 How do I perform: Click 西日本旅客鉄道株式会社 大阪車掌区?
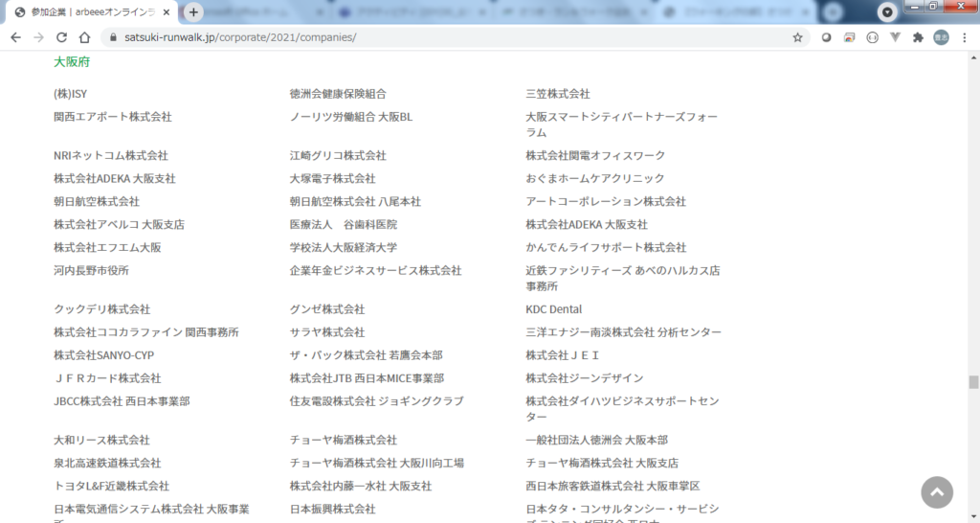pos(612,486)
